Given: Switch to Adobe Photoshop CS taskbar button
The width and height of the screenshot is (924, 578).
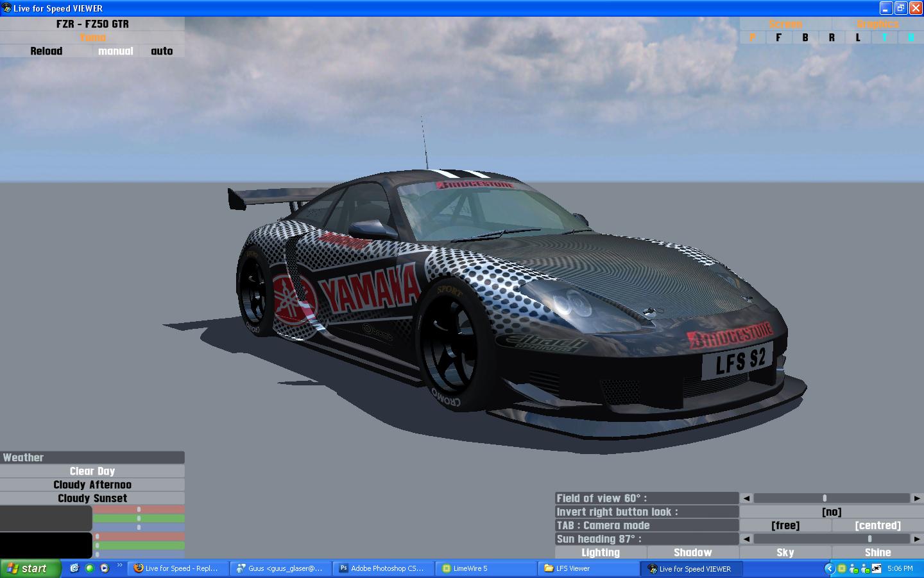Looking at the screenshot, I should pyautogui.click(x=383, y=568).
